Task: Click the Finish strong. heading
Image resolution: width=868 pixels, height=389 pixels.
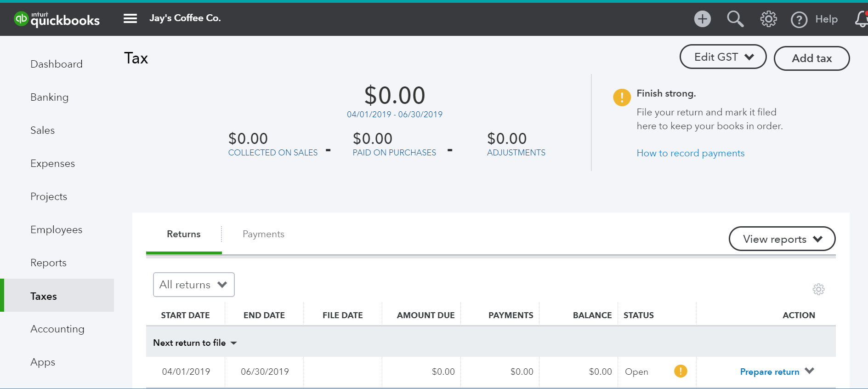Action: pos(666,93)
